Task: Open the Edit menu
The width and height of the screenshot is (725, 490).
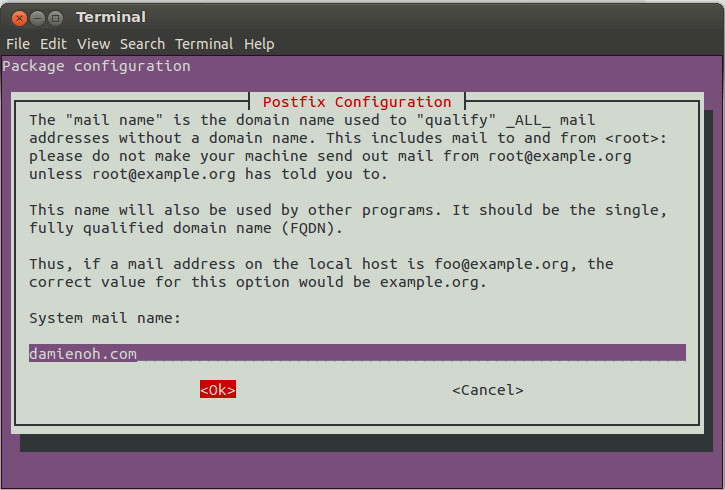Action: (x=53, y=44)
